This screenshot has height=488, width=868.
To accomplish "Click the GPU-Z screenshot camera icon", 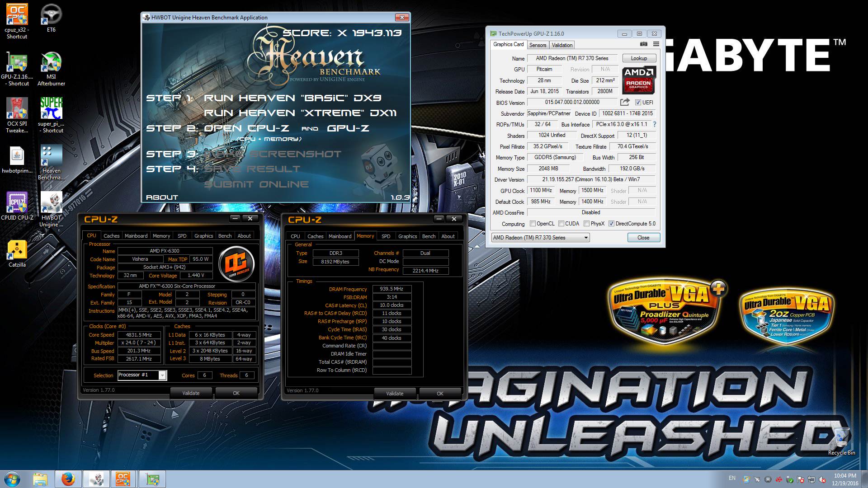I will click(x=644, y=44).
